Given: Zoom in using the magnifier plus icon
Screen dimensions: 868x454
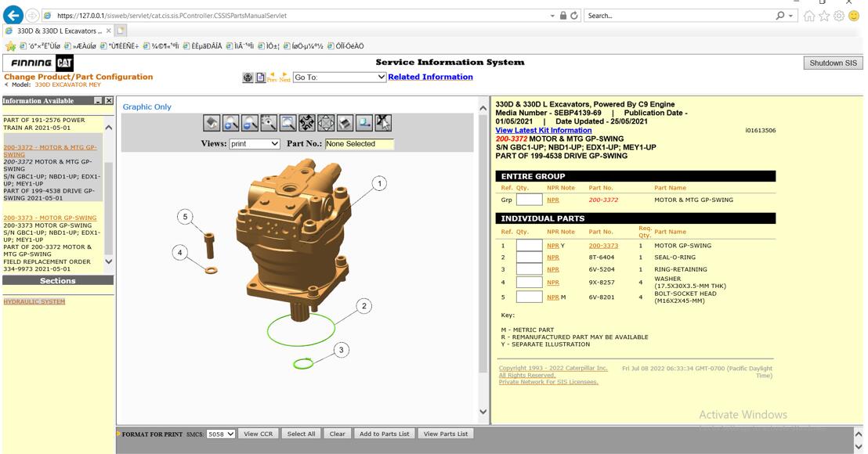Looking at the screenshot, I should pyautogui.click(x=230, y=123).
